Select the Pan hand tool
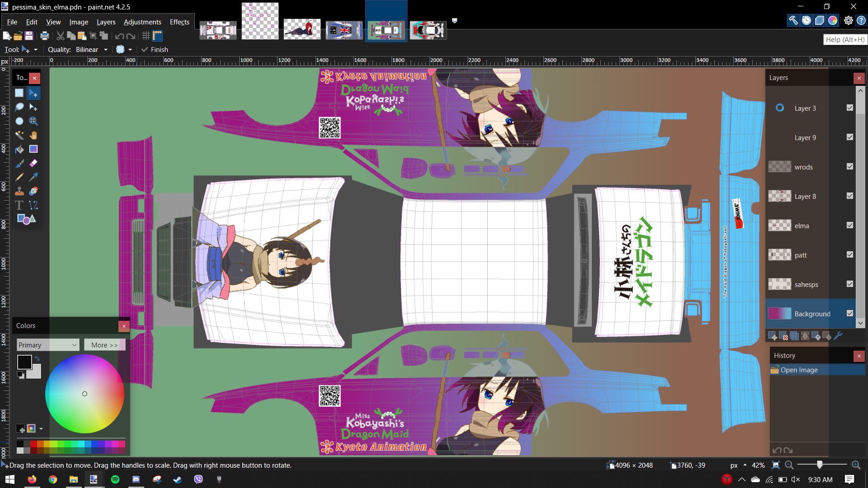Screen dimensions: 868x488 (x=33, y=135)
